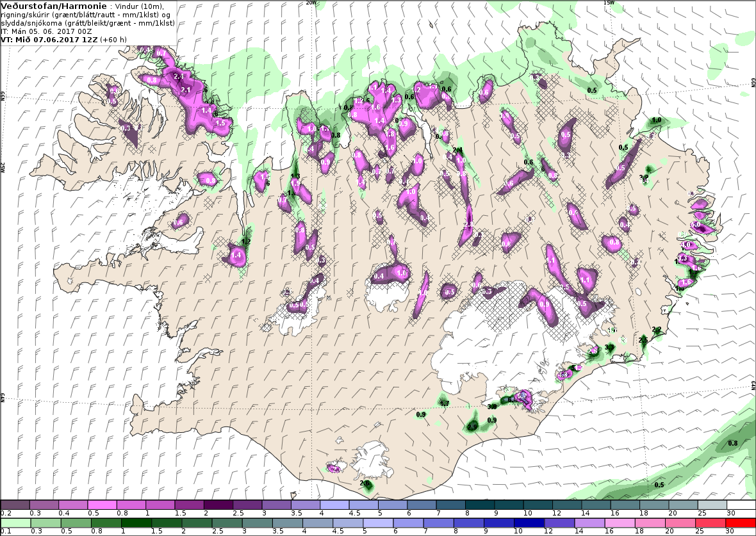Click the '64N' latitude label on the left edge

(x=3, y=398)
